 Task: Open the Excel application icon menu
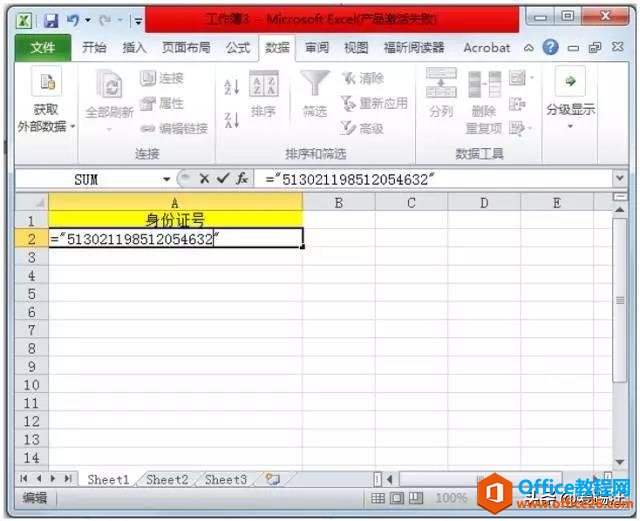tap(24, 20)
